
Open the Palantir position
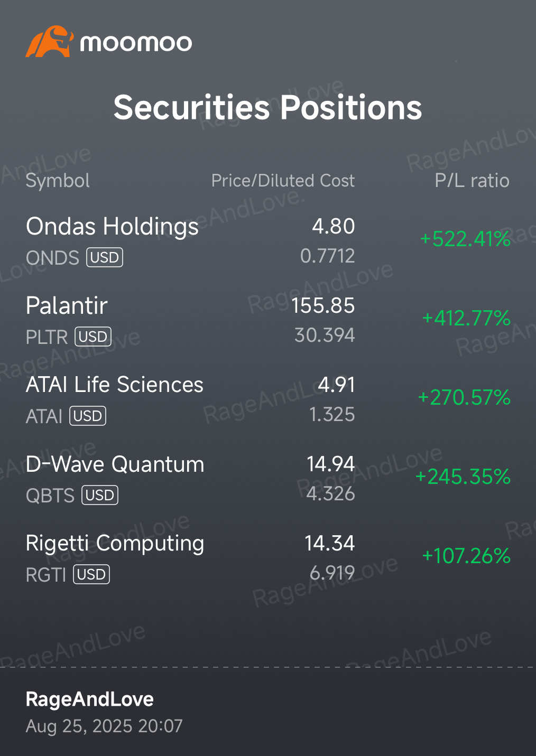click(x=67, y=306)
